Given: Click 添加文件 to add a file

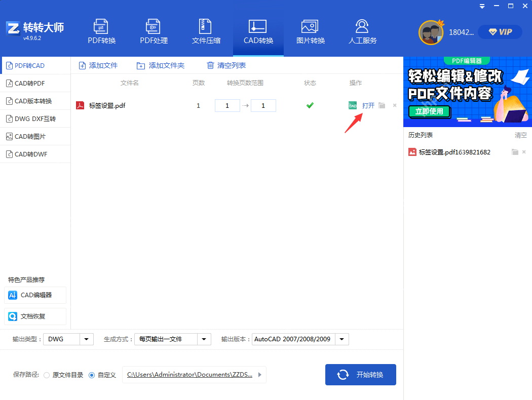Looking at the screenshot, I should (x=98, y=65).
